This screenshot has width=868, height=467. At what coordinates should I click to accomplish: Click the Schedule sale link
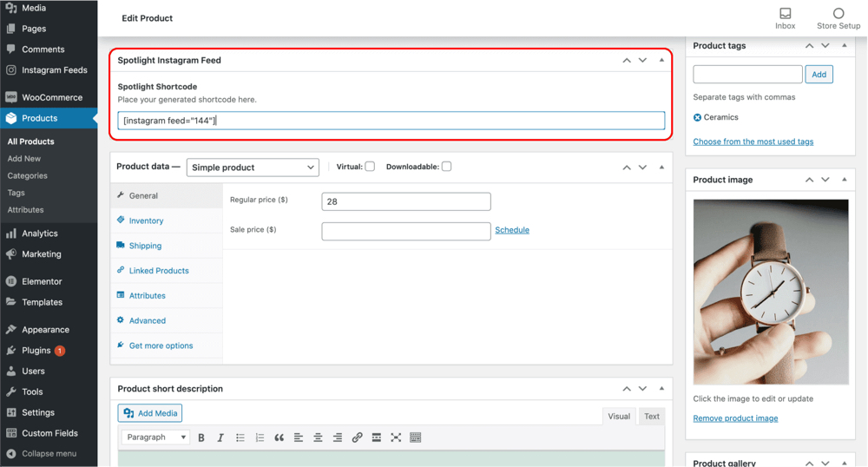[512, 230]
